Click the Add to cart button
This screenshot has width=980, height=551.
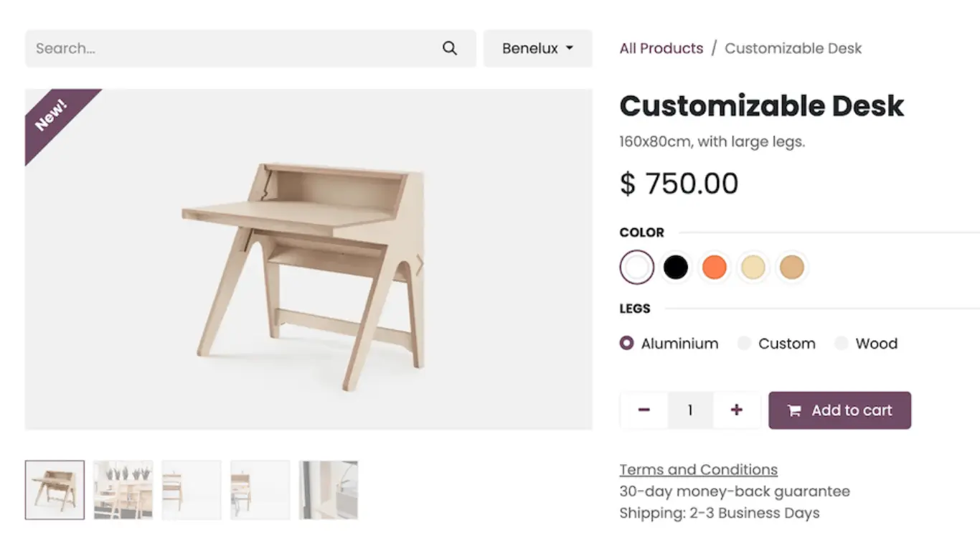tap(839, 410)
